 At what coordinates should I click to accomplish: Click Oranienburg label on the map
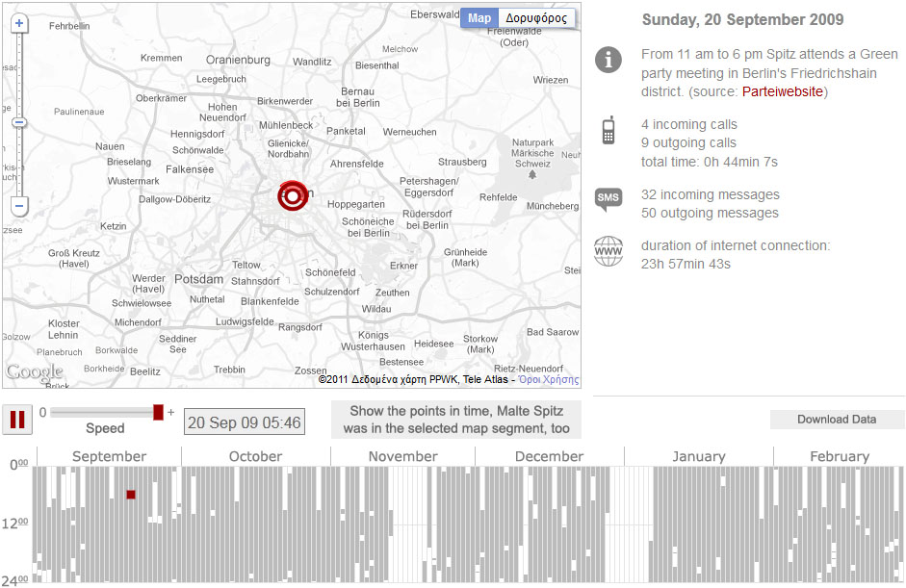pos(238,60)
